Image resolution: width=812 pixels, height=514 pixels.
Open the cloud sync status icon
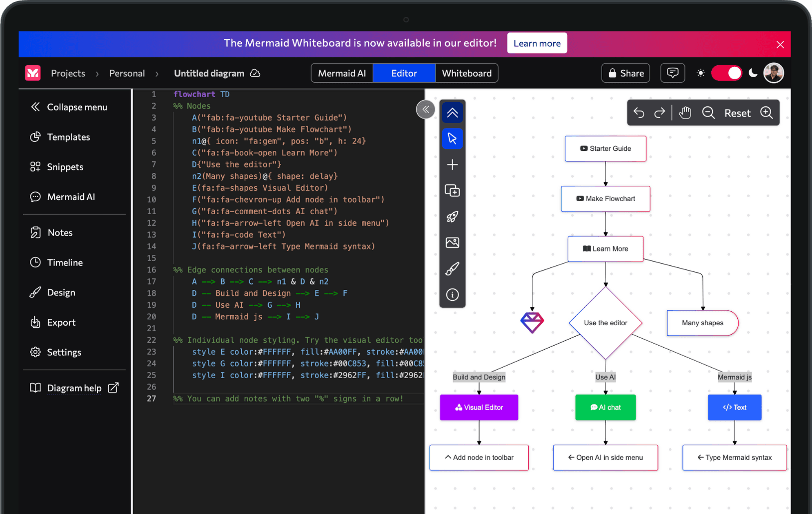point(255,73)
